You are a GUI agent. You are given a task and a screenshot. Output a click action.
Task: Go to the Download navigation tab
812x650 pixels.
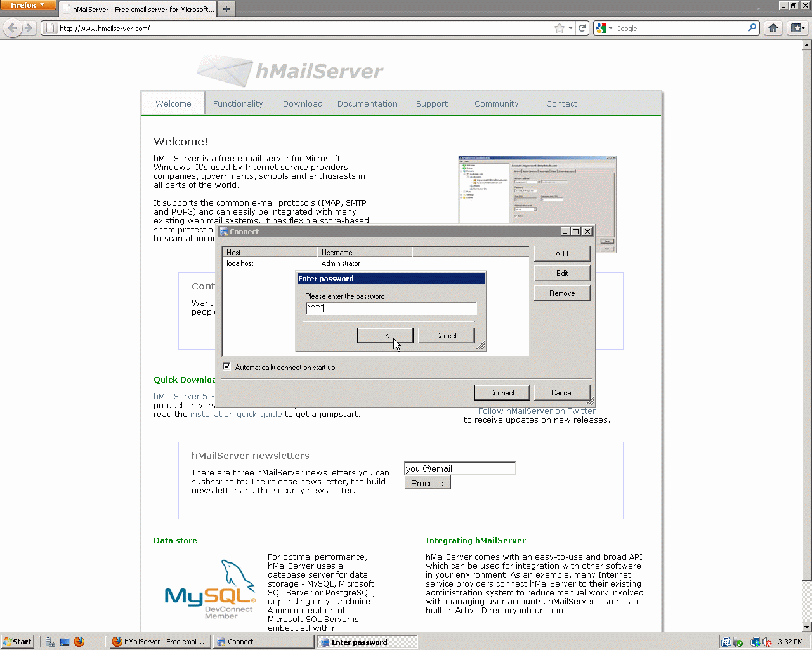coord(303,103)
